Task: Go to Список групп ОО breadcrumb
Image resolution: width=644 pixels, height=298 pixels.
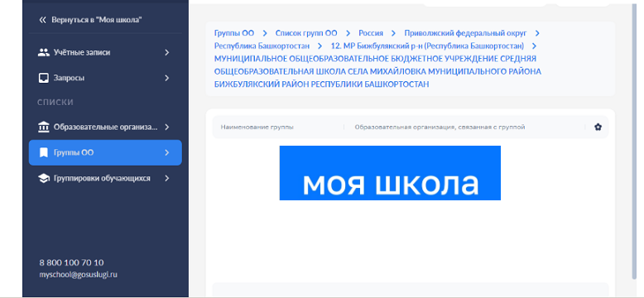Action: pyautogui.click(x=306, y=33)
